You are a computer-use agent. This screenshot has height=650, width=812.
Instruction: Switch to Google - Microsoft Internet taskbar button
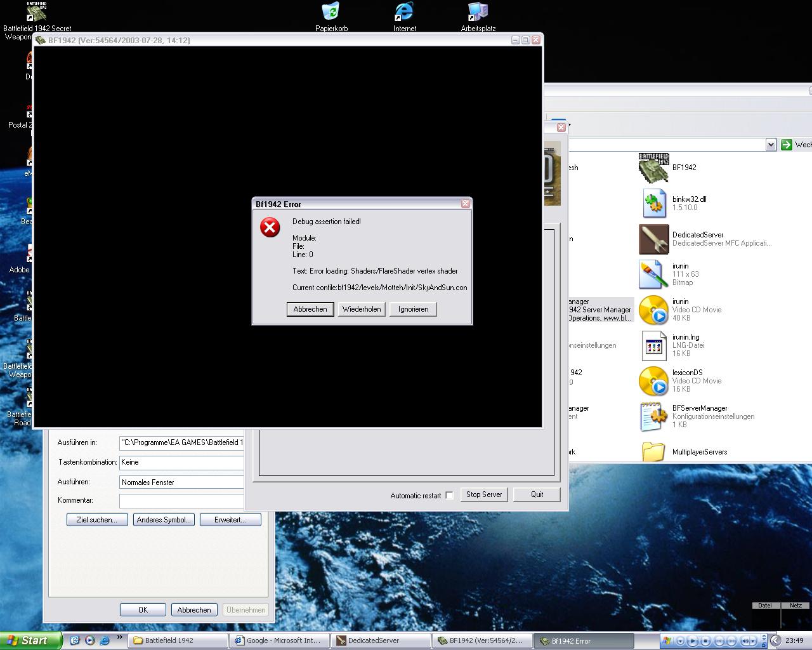(x=280, y=640)
